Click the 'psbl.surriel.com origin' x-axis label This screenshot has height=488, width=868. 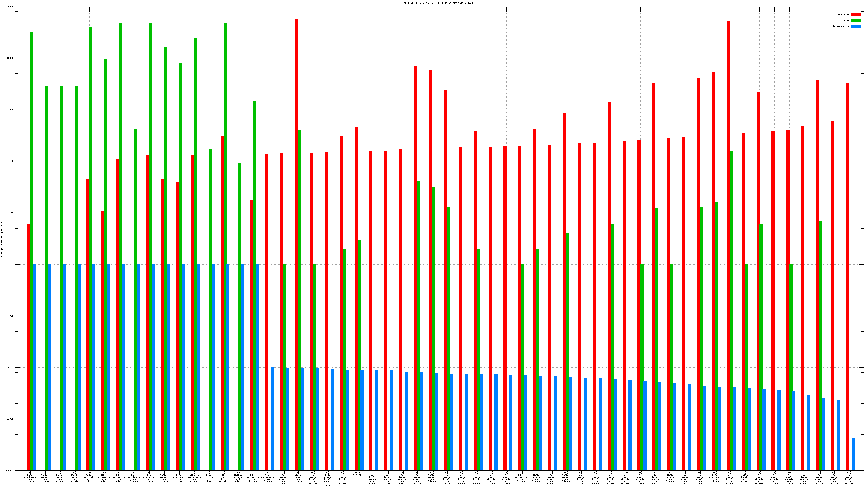(89, 477)
